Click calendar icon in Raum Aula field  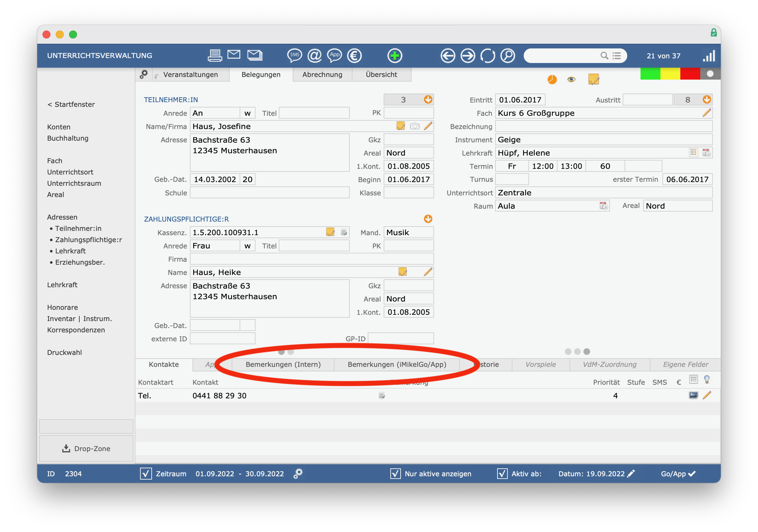tap(604, 206)
